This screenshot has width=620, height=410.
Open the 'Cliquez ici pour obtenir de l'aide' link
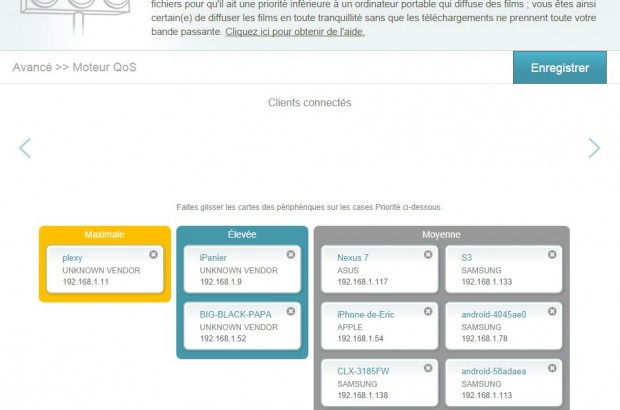(x=295, y=32)
